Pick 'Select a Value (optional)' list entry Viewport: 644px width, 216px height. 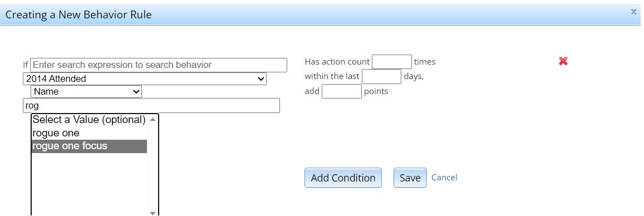pyautogui.click(x=89, y=120)
